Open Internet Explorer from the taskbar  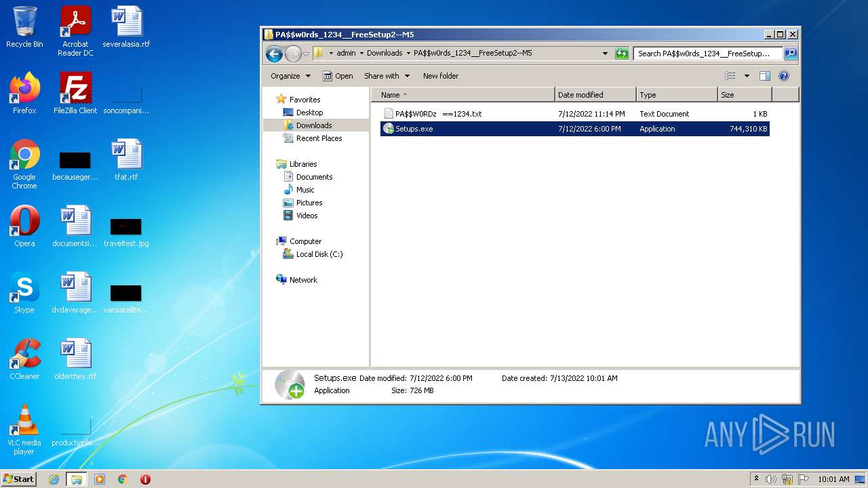click(x=54, y=479)
